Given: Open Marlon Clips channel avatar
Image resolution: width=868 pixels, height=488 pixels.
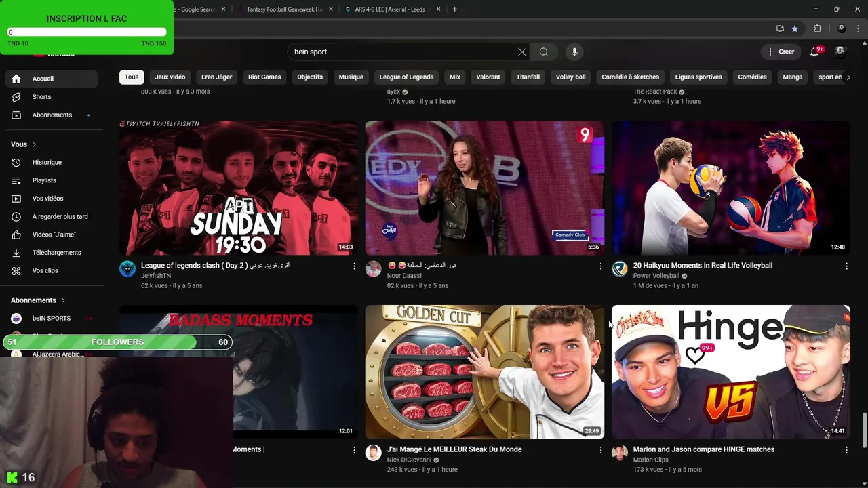Looking at the screenshot, I should pyautogui.click(x=620, y=453).
